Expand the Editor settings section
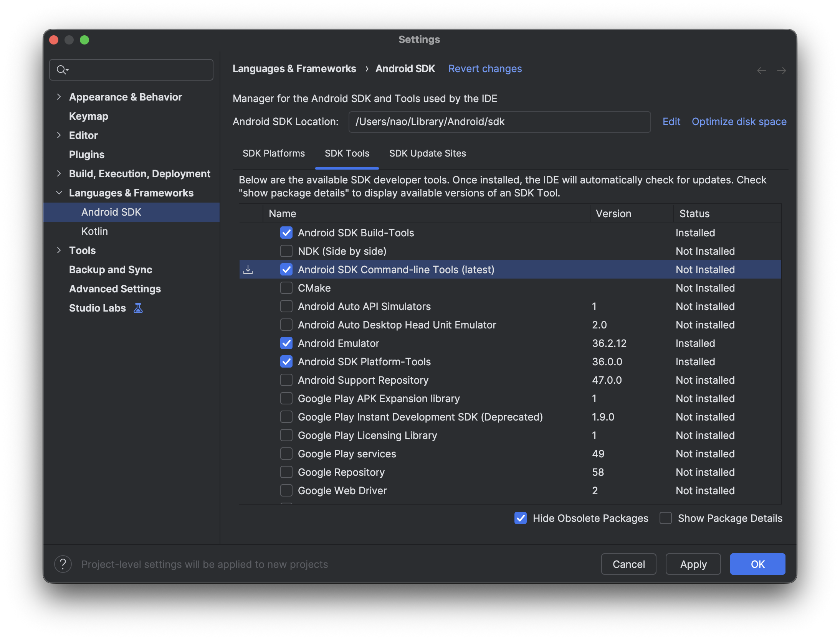The width and height of the screenshot is (840, 640). coord(60,135)
